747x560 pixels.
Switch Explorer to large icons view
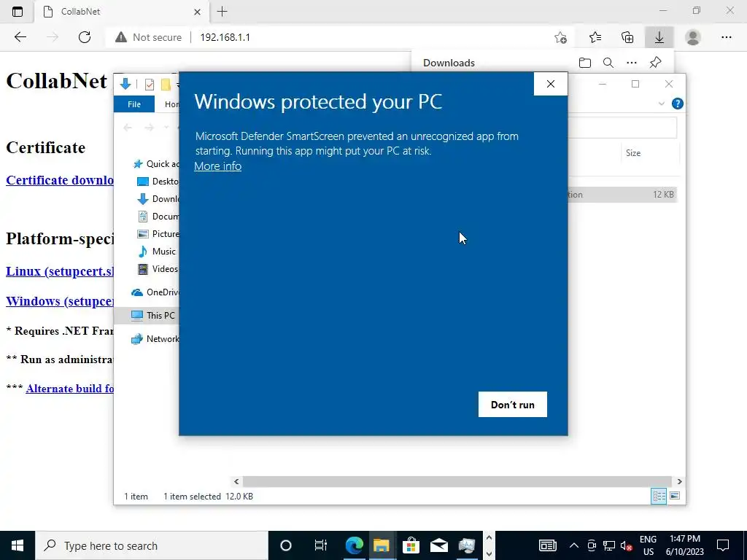[675, 496]
